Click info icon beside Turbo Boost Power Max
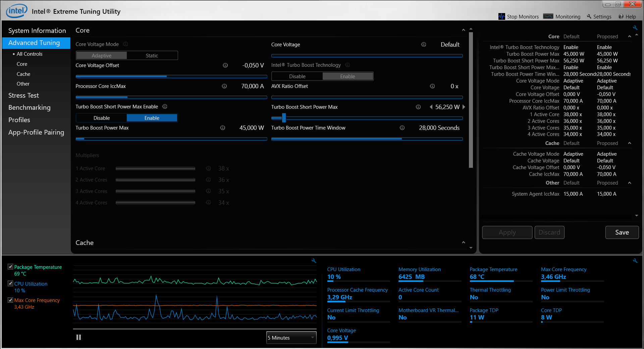The height and width of the screenshot is (349, 644). [223, 128]
